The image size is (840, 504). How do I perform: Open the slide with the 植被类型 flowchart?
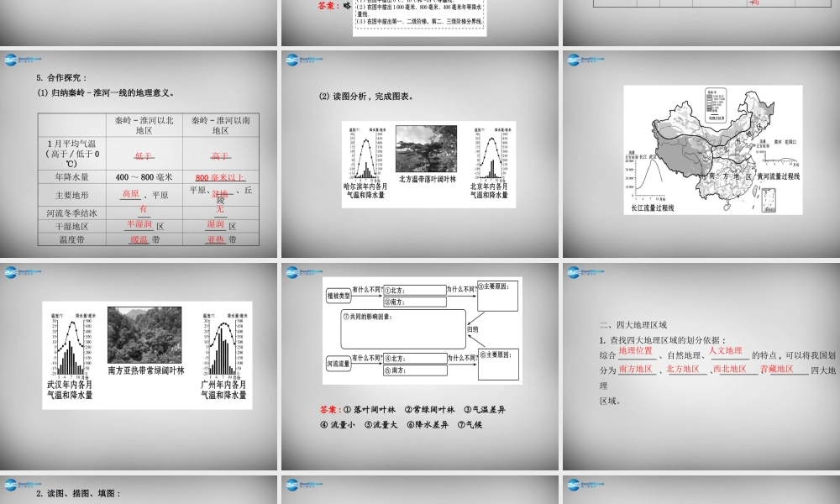coord(420,366)
